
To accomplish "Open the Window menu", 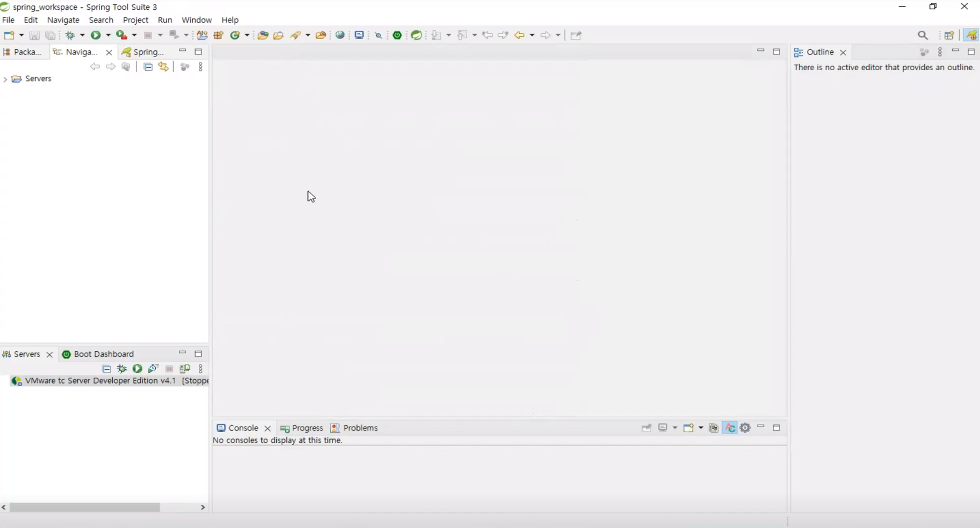I will click(x=196, y=20).
